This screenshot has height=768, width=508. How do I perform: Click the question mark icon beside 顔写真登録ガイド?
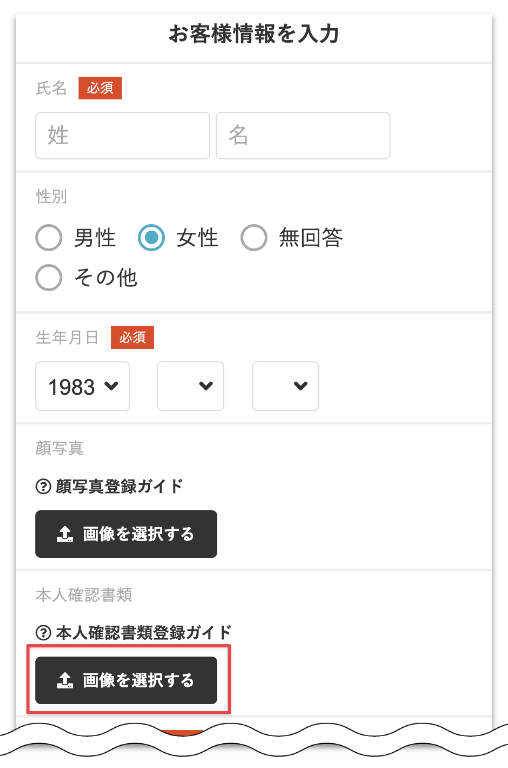43,486
